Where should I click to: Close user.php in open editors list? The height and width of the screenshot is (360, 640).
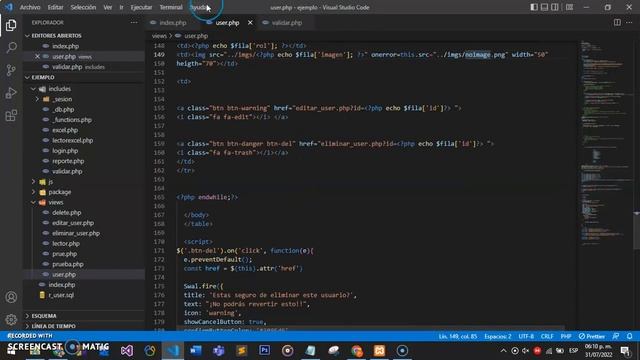pyautogui.click(x=37, y=56)
